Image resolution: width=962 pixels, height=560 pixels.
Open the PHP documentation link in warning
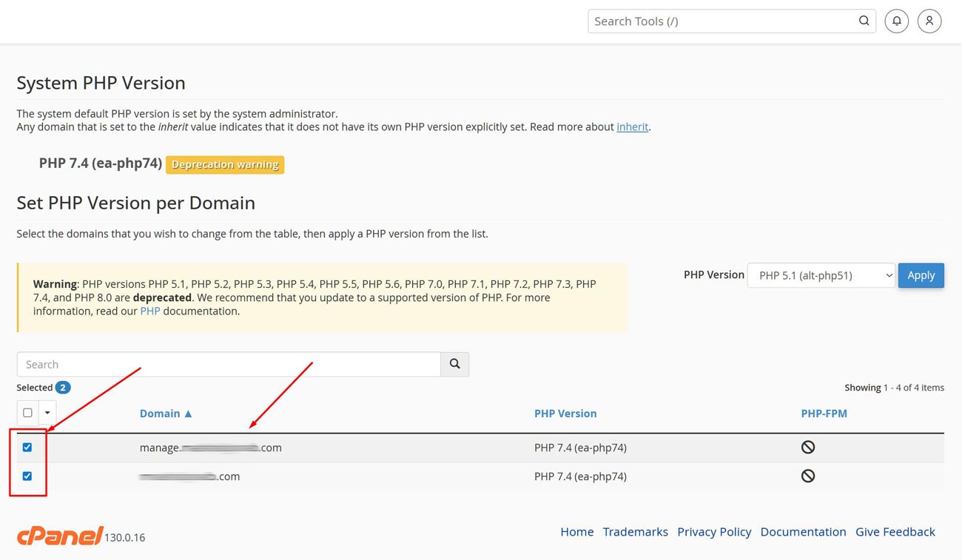[150, 311]
